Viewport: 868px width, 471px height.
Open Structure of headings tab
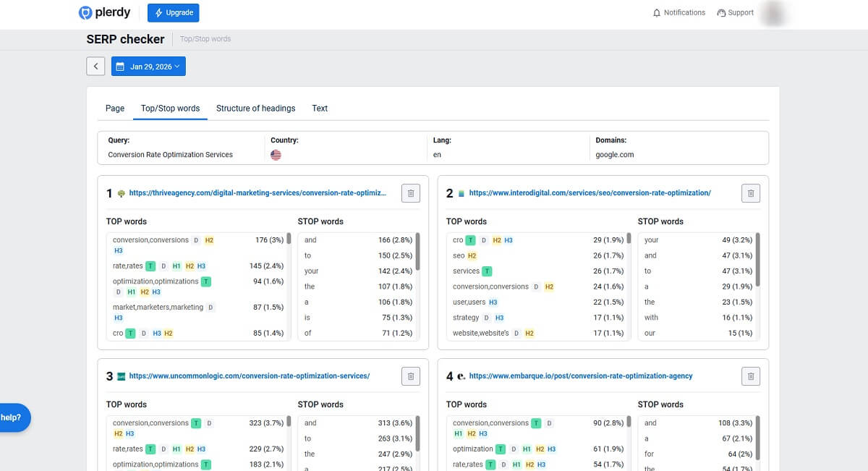[256, 109]
